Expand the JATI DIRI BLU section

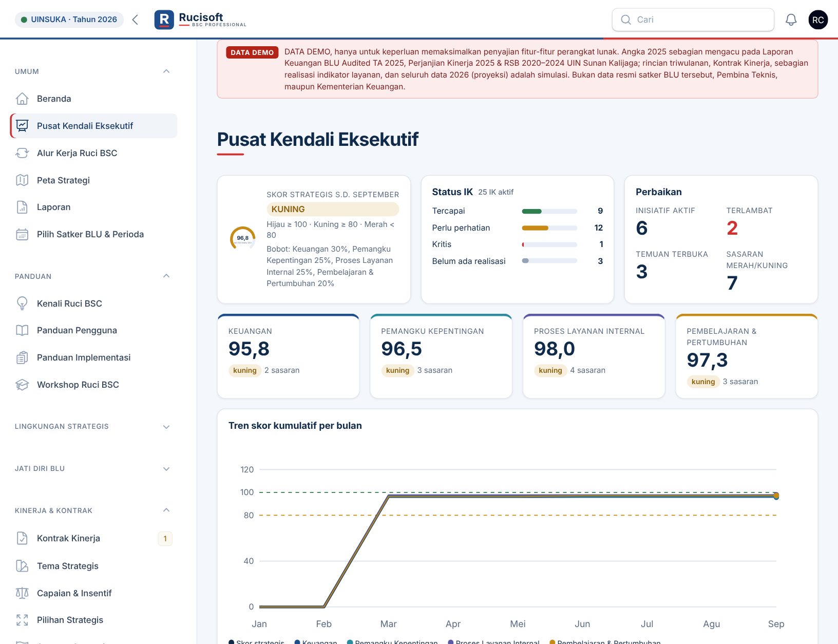point(166,469)
